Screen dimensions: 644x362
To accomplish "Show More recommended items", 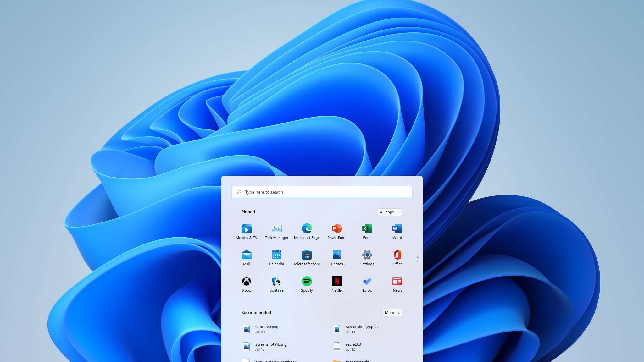I will pyautogui.click(x=392, y=313).
